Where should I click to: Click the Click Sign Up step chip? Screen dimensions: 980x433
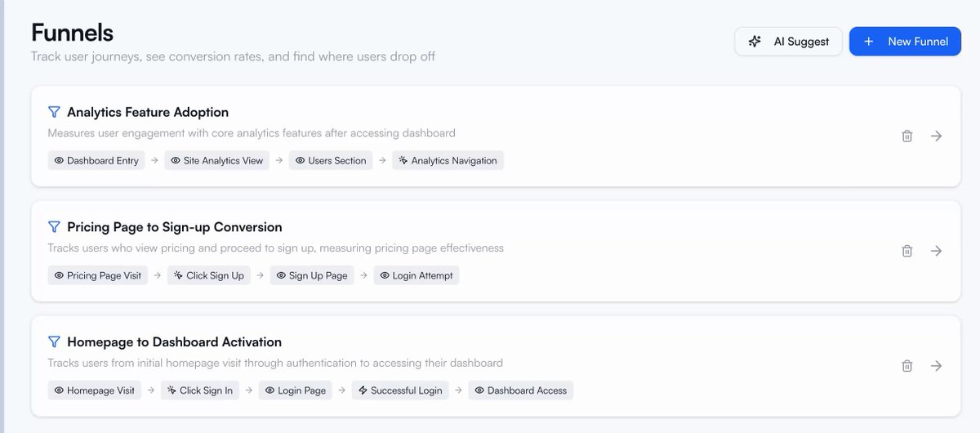pos(209,275)
